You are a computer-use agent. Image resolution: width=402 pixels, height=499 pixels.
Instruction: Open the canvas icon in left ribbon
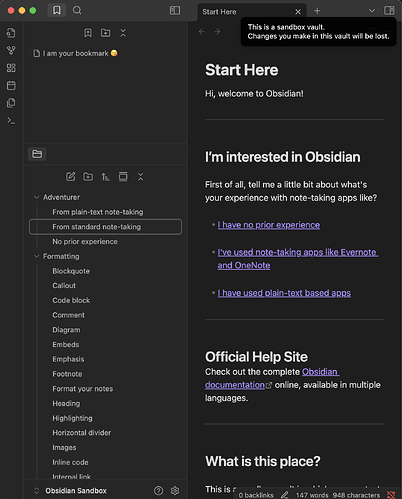click(x=11, y=68)
